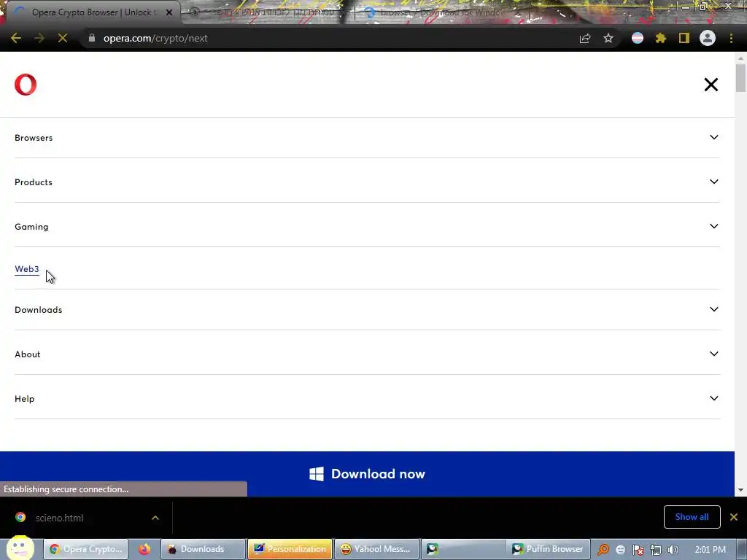Open the Extensions puzzle-piece menu

click(661, 38)
